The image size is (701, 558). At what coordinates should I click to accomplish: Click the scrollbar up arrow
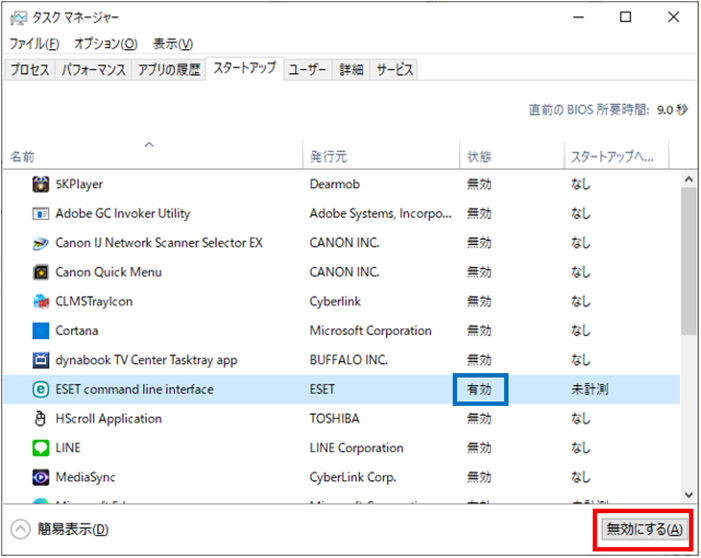click(x=689, y=180)
